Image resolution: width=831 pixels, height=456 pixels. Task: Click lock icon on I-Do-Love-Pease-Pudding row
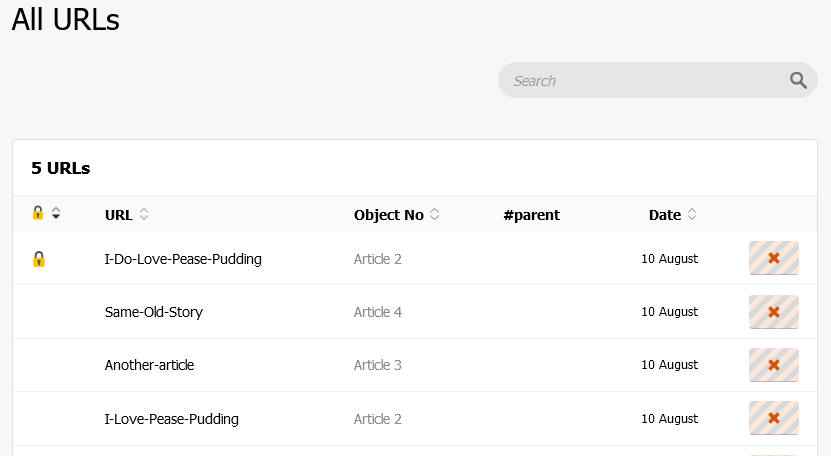point(39,259)
